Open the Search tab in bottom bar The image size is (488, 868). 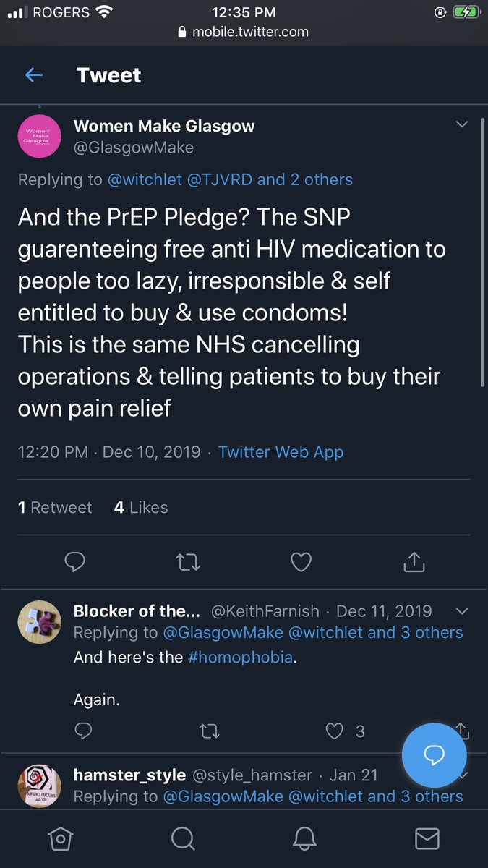[183, 838]
